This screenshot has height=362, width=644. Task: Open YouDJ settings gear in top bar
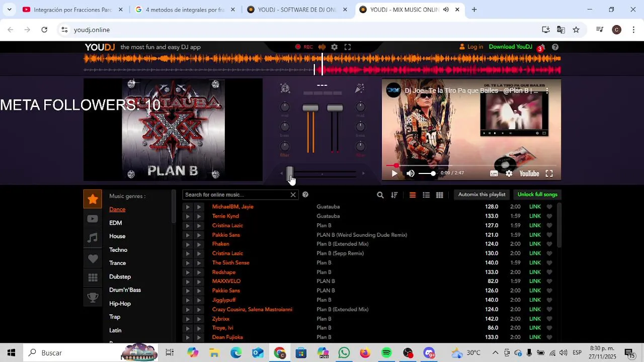tap(334, 47)
